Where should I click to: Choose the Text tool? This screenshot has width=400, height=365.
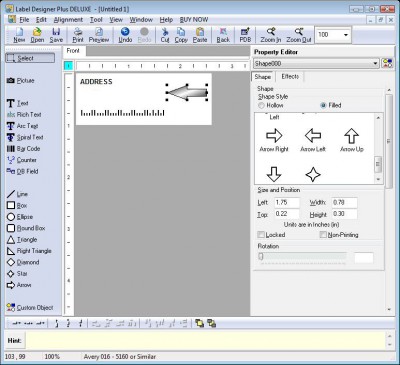tap(18, 103)
